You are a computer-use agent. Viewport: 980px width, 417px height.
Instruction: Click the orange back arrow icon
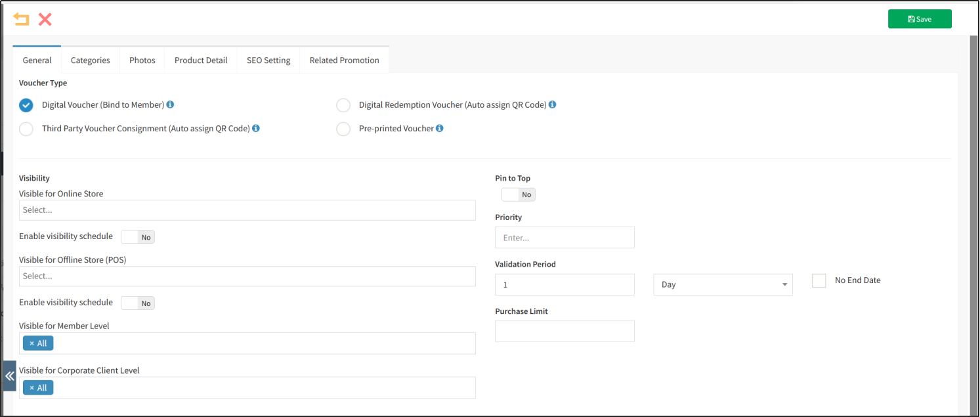point(21,19)
